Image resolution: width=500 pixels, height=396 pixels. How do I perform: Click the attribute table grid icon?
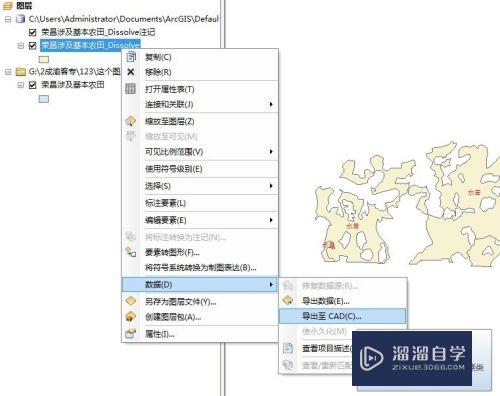pyautogui.click(x=130, y=89)
